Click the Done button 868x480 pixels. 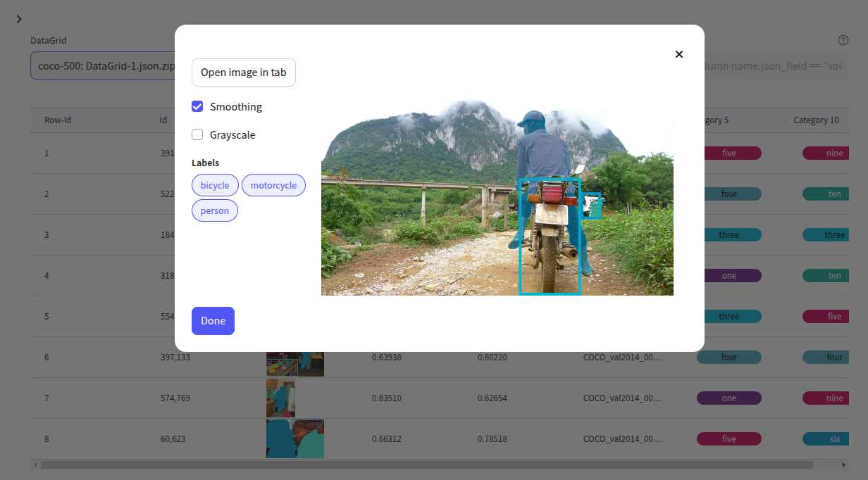tap(213, 321)
